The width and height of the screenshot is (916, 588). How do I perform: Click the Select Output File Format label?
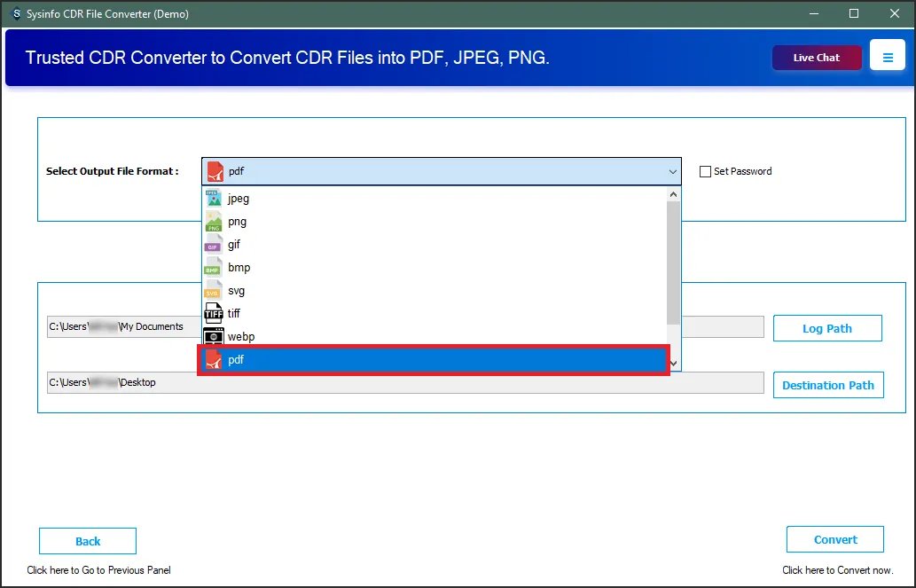click(112, 171)
